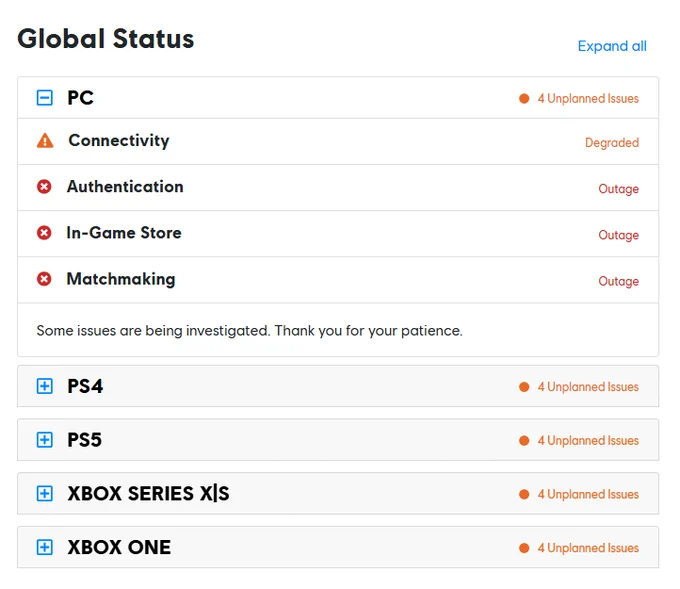Click the Matchmaking outage X icon
The image size is (680, 589).
(44, 278)
